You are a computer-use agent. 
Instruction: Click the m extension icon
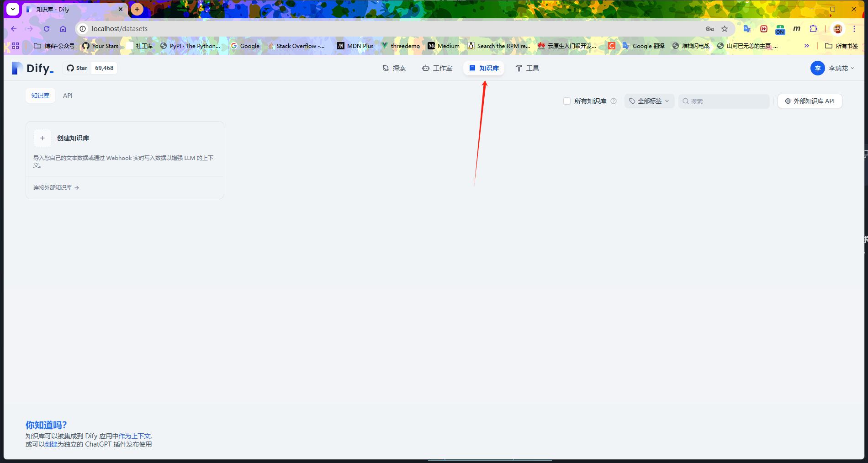click(797, 29)
